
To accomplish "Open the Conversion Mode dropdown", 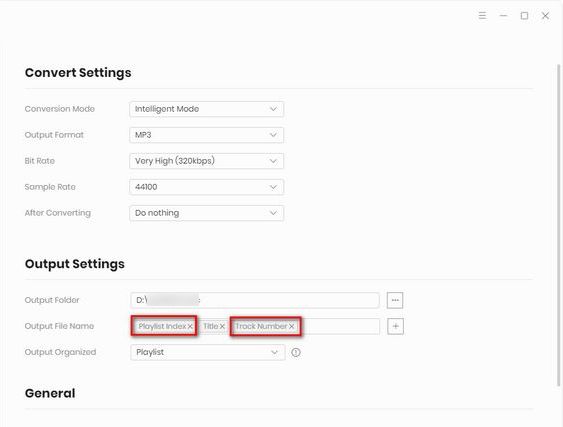I will 206,109.
